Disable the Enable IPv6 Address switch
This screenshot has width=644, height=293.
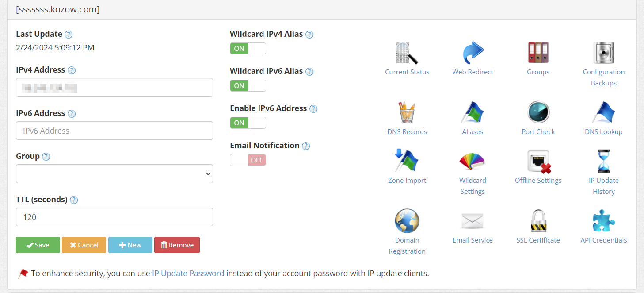(248, 123)
